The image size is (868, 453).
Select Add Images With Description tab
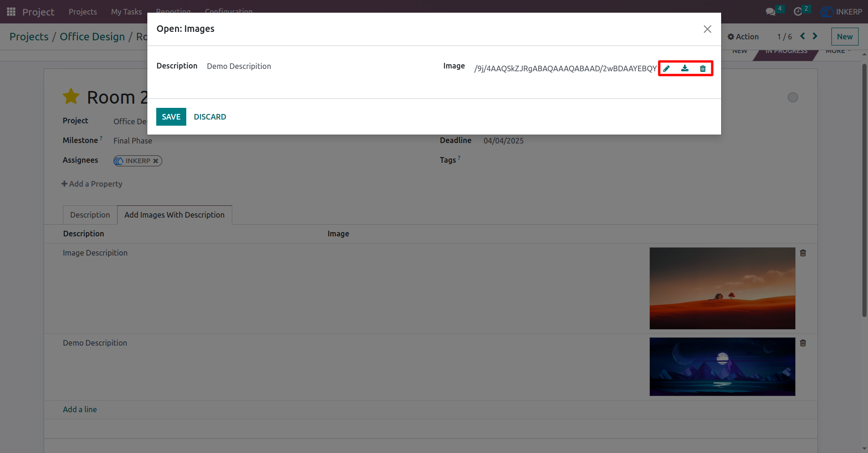(175, 215)
